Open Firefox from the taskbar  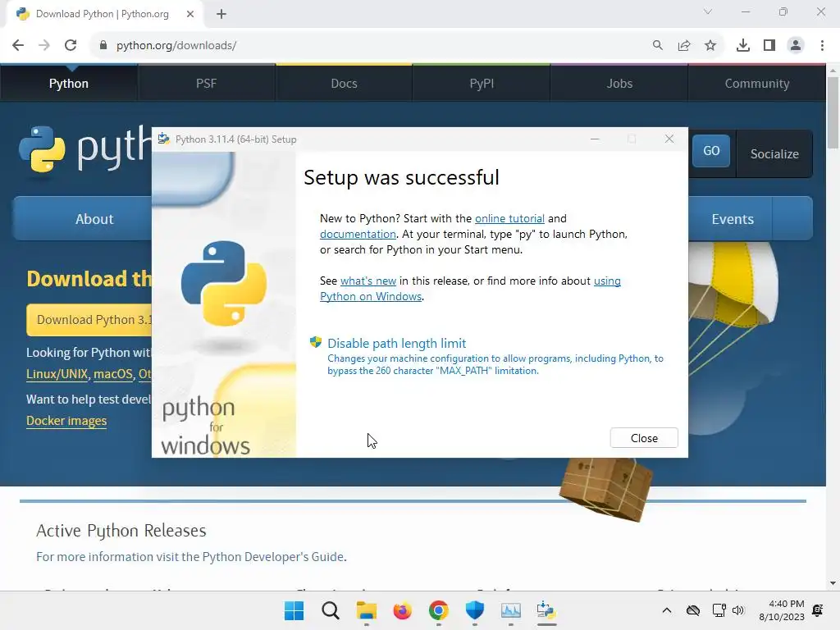pos(402,610)
